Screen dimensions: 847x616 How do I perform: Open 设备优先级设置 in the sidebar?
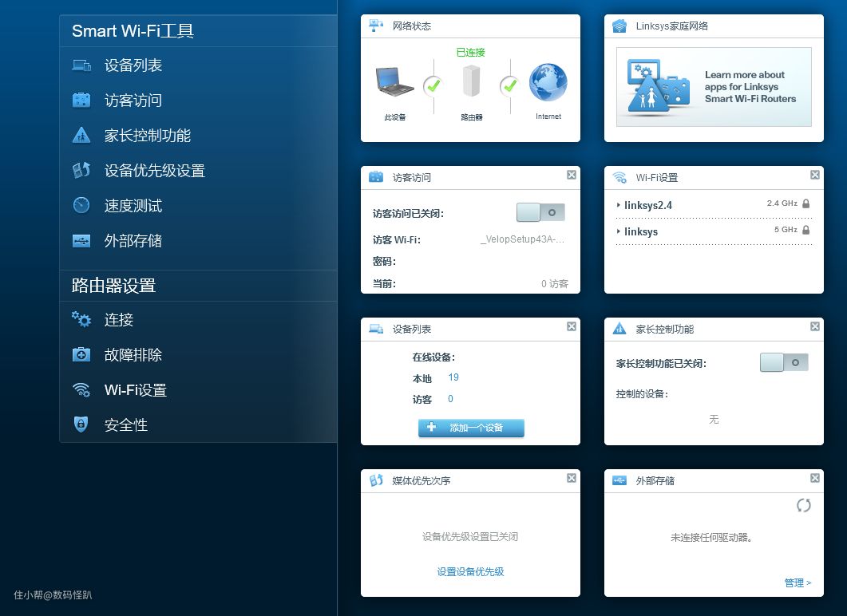click(x=154, y=171)
